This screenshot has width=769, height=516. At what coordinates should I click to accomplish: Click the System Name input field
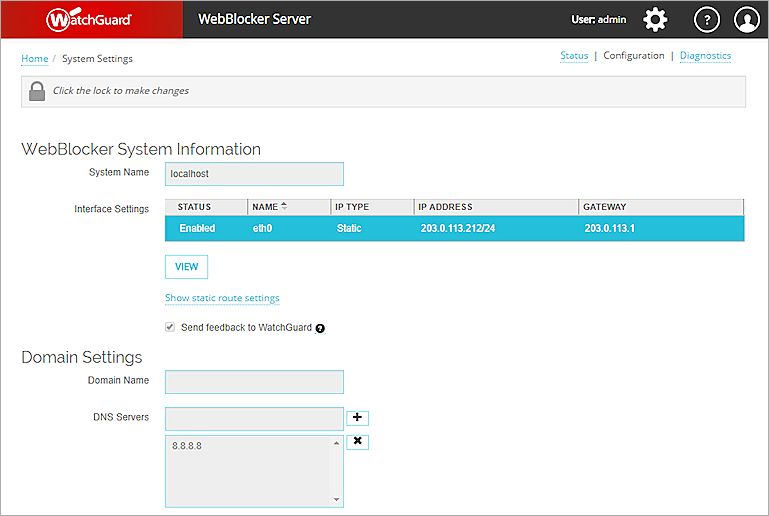254,174
